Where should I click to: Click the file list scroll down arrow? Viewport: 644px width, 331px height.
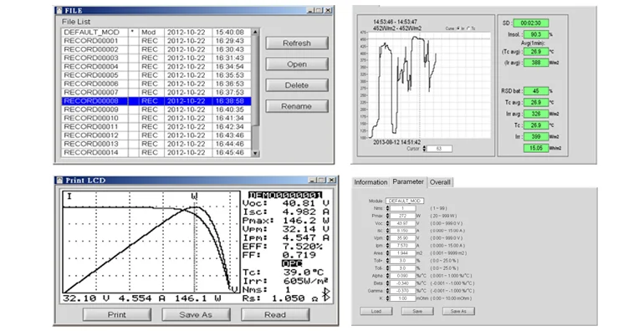pyautogui.click(x=255, y=153)
